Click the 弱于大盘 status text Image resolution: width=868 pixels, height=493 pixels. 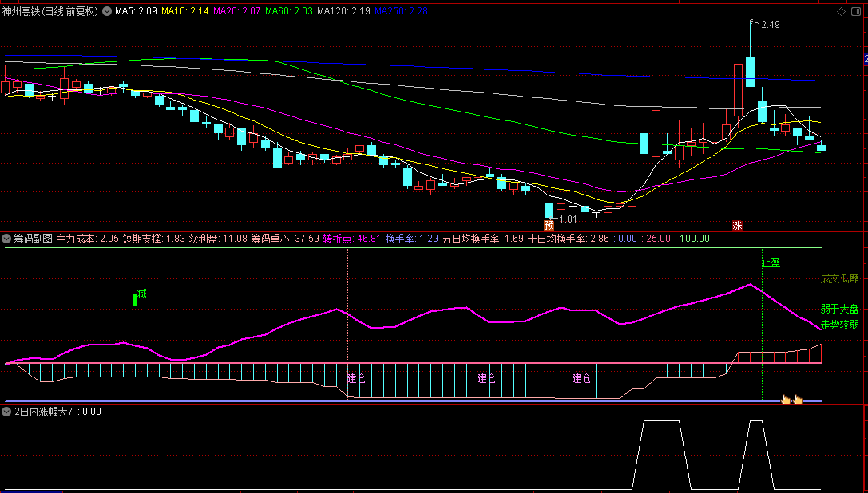pyautogui.click(x=839, y=310)
